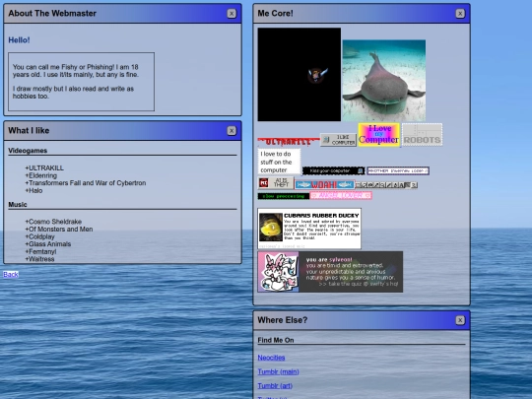Select the +Halo list entry
Image resolution: width=532 pixels, height=399 pixels.
point(33,190)
